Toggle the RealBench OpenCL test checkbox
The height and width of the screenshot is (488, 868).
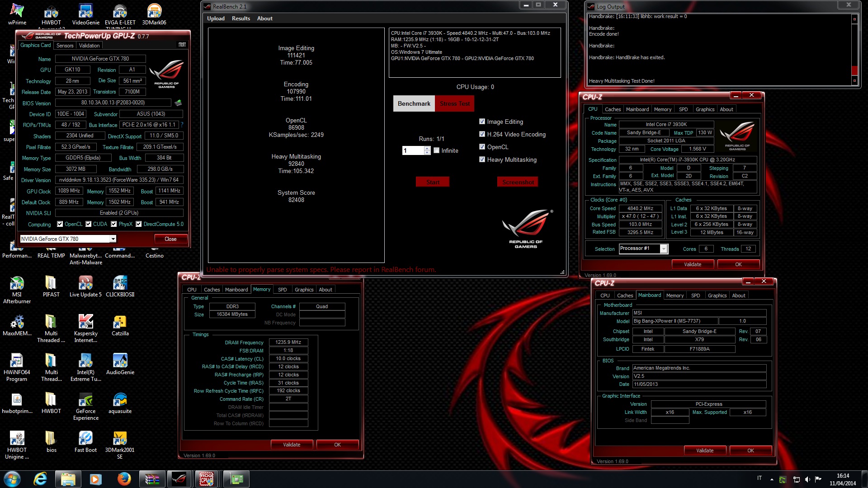(x=482, y=147)
